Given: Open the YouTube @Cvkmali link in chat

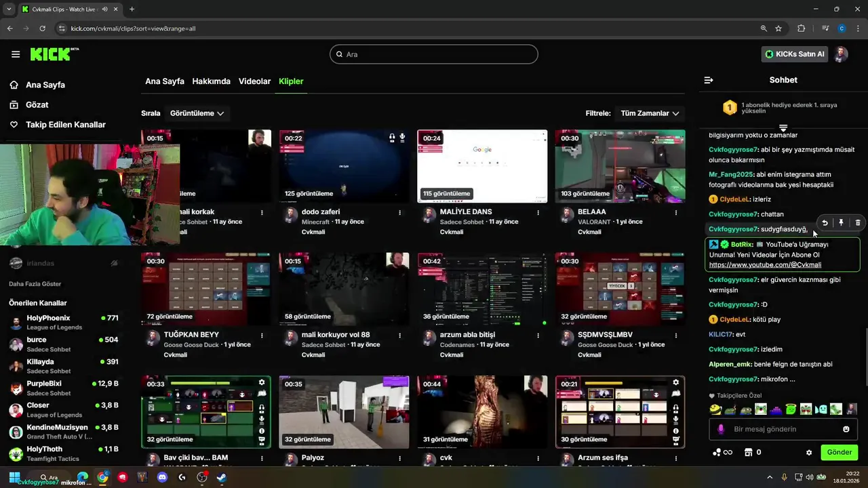Looking at the screenshot, I should click(x=765, y=265).
